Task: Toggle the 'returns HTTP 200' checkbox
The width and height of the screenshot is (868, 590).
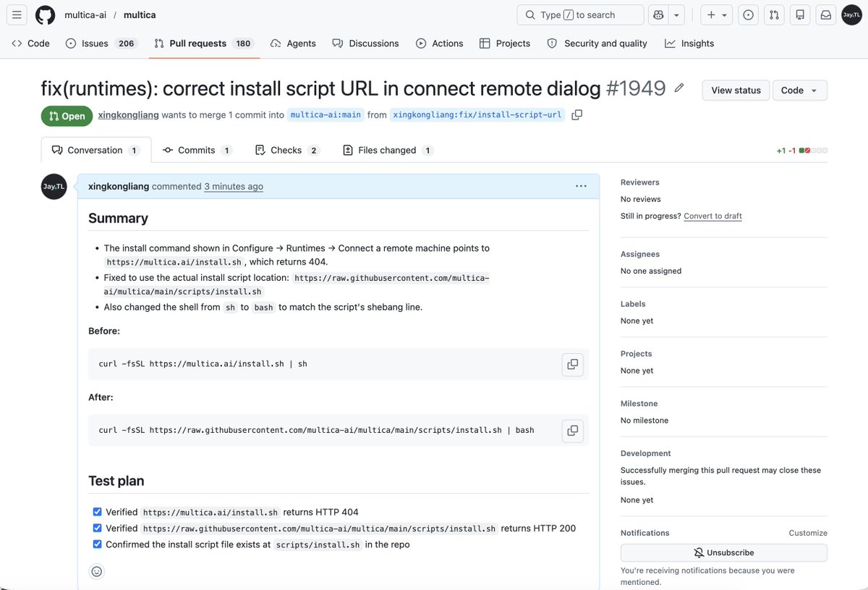Action: (x=98, y=528)
